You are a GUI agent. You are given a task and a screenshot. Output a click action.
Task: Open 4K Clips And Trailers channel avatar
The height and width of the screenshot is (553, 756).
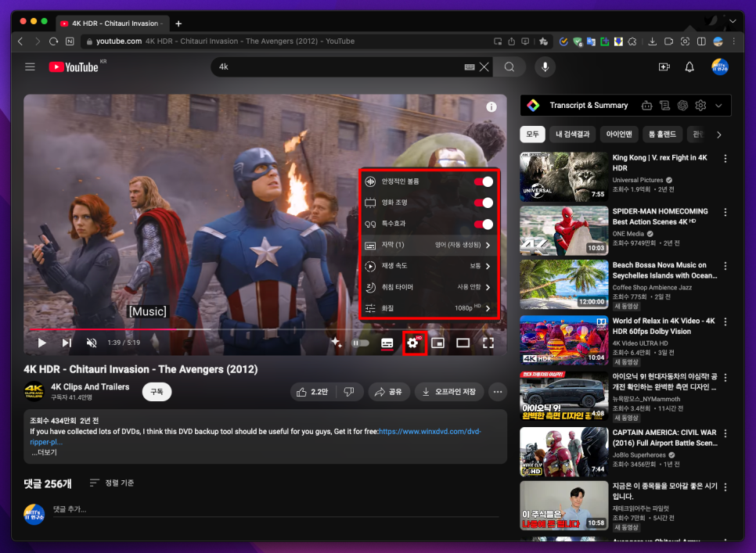point(34,391)
